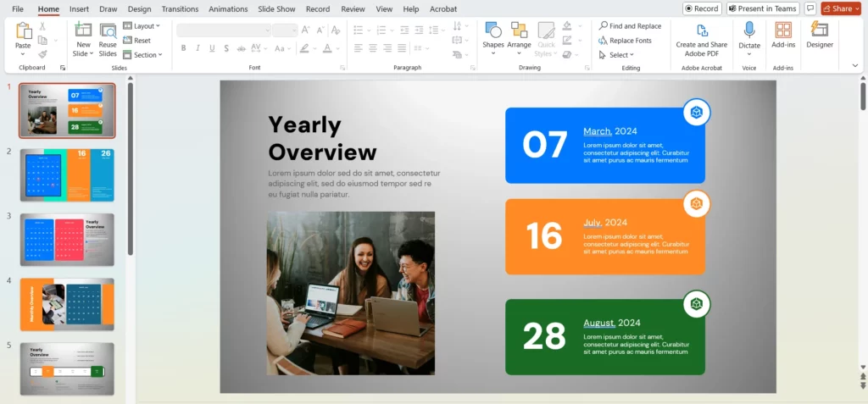Click the Arrange objects icon
The image size is (868, 404).
click(x=519, y=30)
